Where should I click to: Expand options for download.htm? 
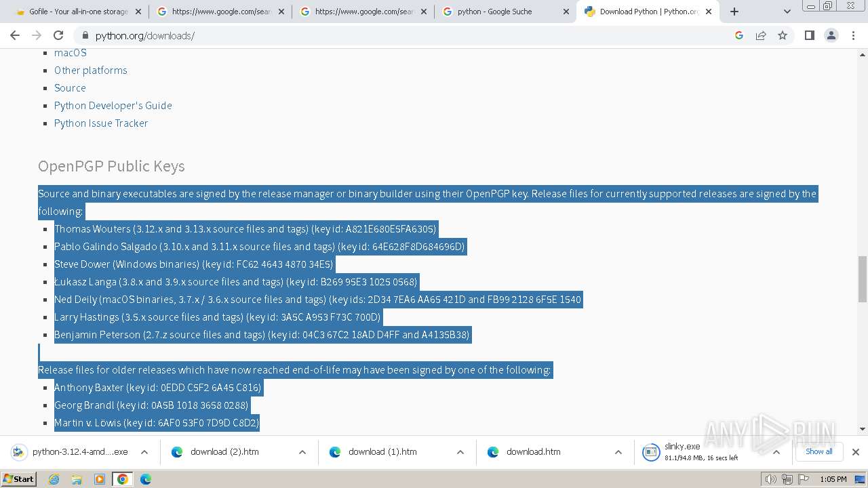coord(618,452)
